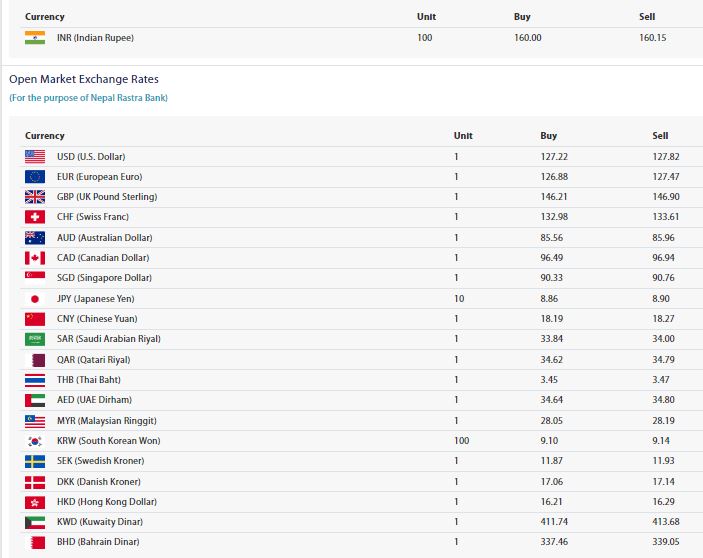Click the 'For the purpose of Nepal Rastra Bank' link
This screenshot has width=703, height=558.
[88, 98]
